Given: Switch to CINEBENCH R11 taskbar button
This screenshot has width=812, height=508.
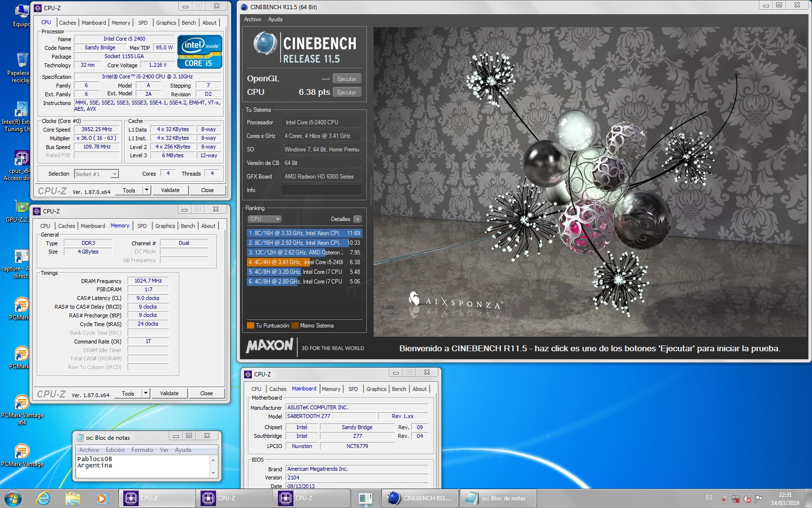Looking at the screenshot, I should click(x=420, y=498).
